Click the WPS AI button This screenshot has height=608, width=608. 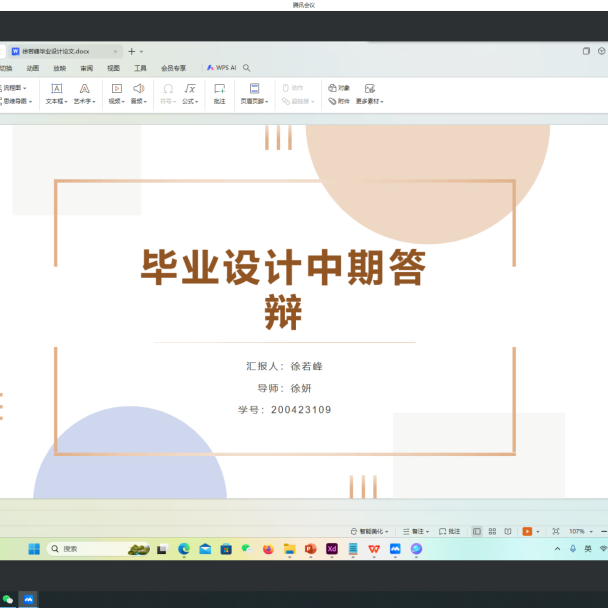221,68
